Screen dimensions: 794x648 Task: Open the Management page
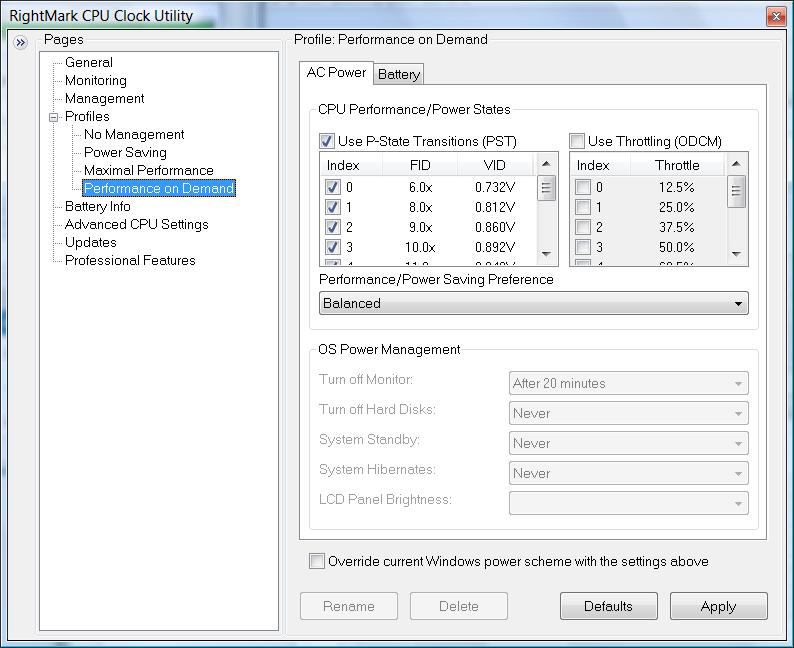click(x=104, y=98)
